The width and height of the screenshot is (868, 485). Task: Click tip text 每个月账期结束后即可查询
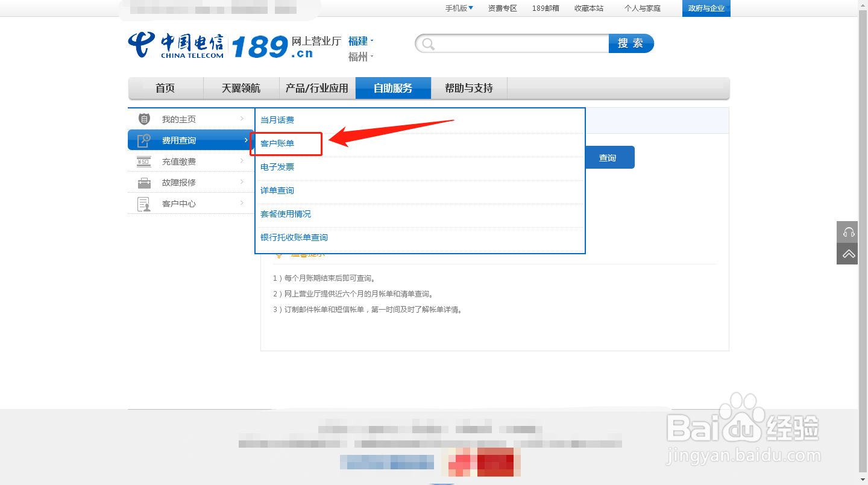click(x=324, y=278)
